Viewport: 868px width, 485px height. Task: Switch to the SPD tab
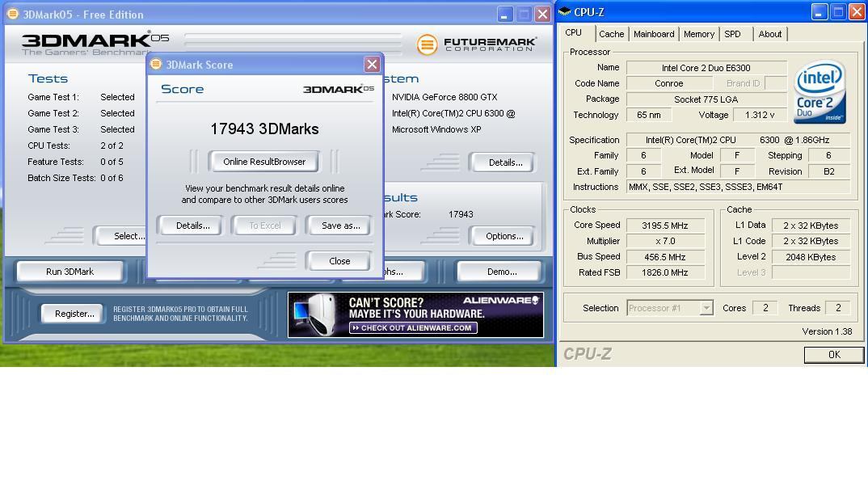[735, 34]
